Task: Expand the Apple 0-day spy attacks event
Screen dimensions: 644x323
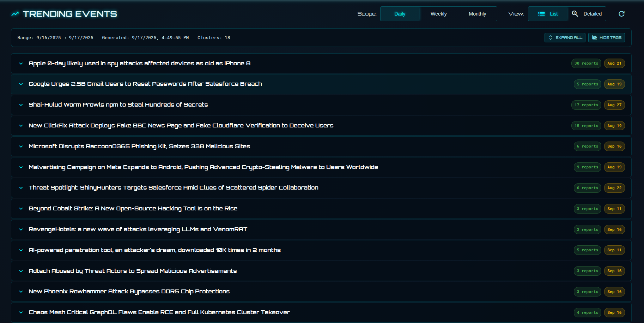Action: (x=21, y=64)
